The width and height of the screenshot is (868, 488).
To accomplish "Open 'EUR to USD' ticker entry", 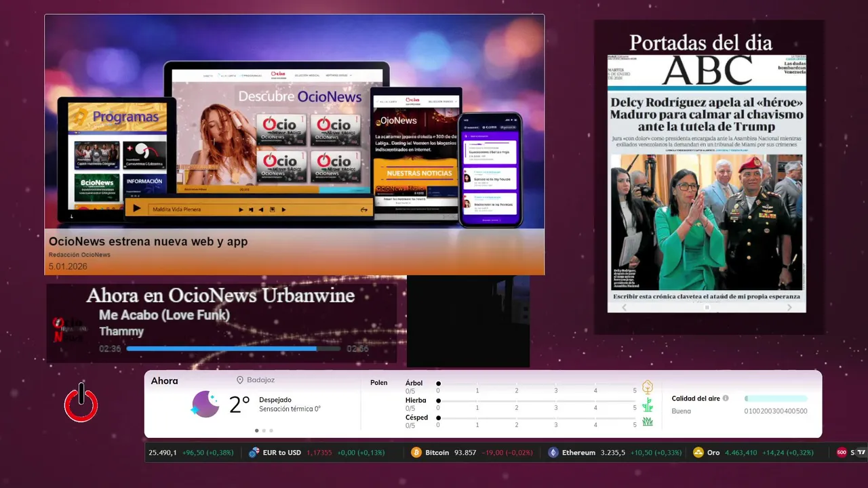I will point(282,453).
